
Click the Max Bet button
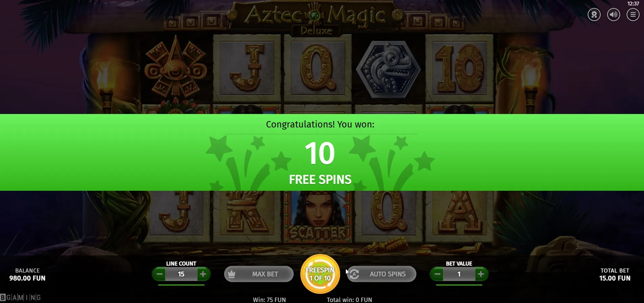pyautogui.click(x=259, y=274)
